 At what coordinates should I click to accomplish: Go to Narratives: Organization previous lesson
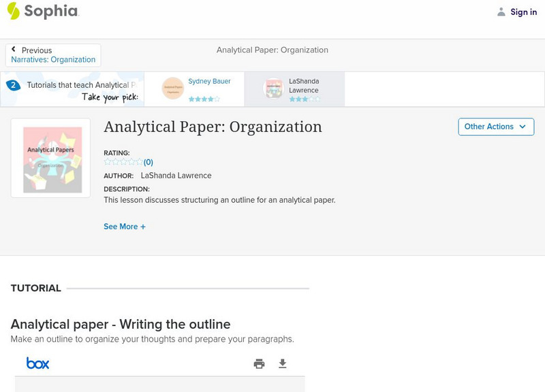click(53, 60)
